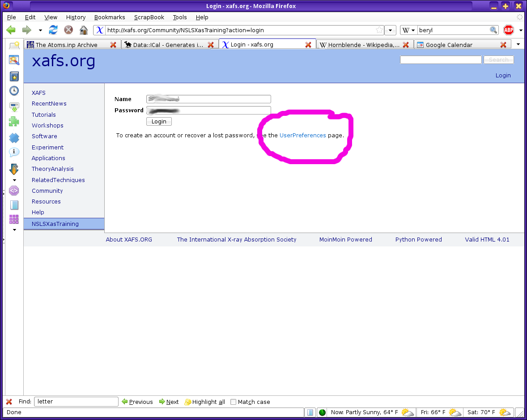Bookmark page with the star icon
Image resolution: width=527 pixels, height=420 pixels.
pyautogui.click(x=379, y=30)
